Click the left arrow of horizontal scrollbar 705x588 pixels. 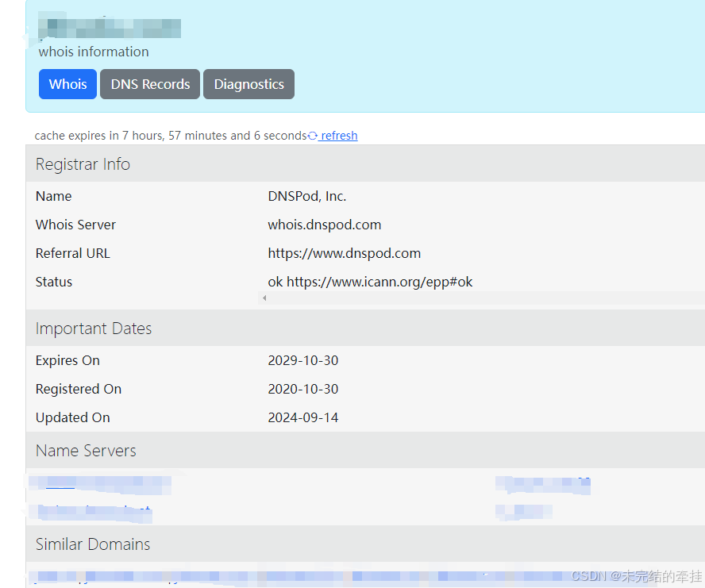(x=264, y=298)
